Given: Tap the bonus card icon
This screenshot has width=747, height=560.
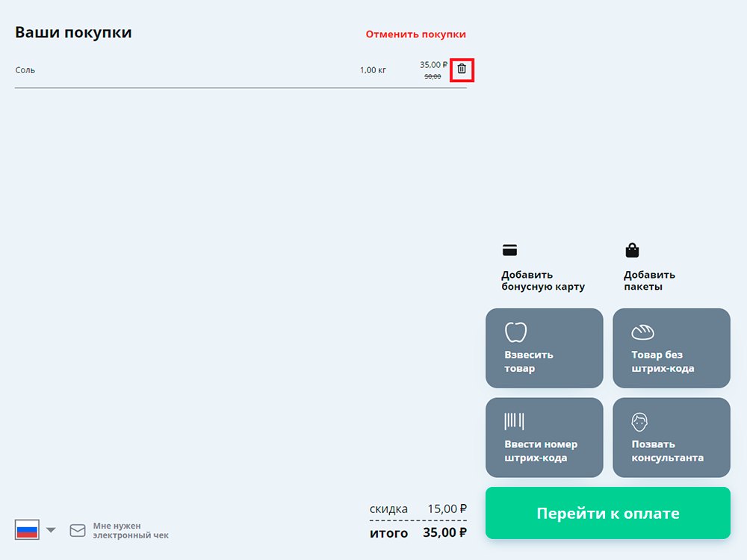Looking at the screenshot, I should (509, 250).
